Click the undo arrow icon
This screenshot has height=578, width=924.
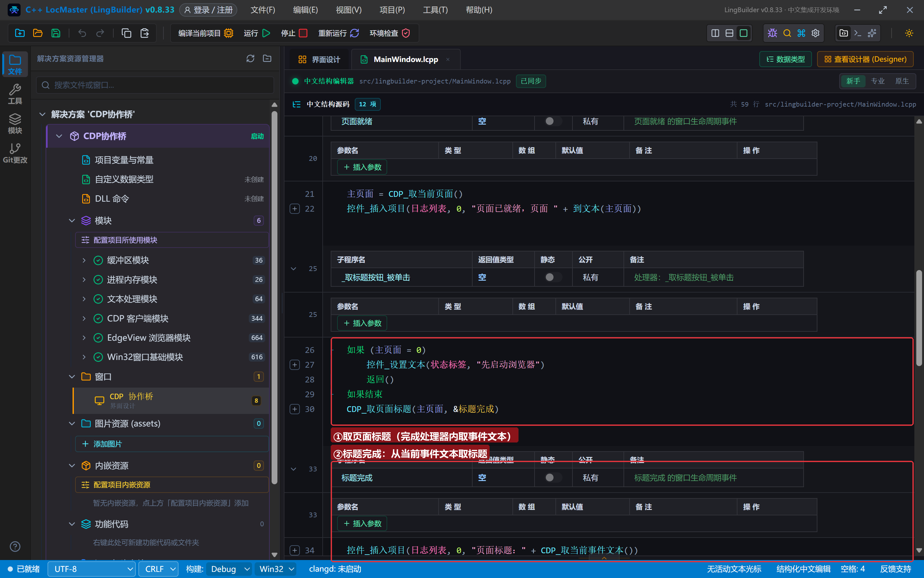[x=82, y=33]
